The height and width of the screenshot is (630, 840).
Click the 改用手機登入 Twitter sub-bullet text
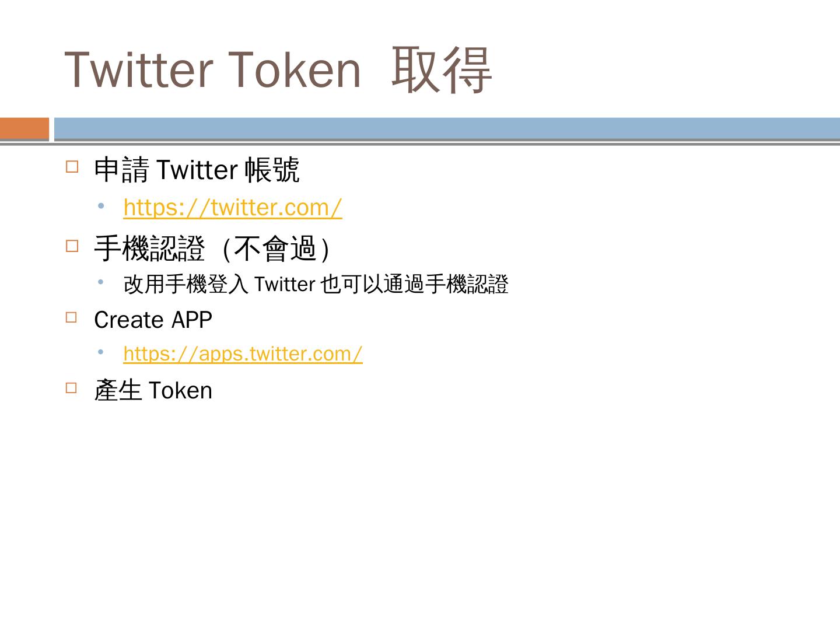[316, 284]
